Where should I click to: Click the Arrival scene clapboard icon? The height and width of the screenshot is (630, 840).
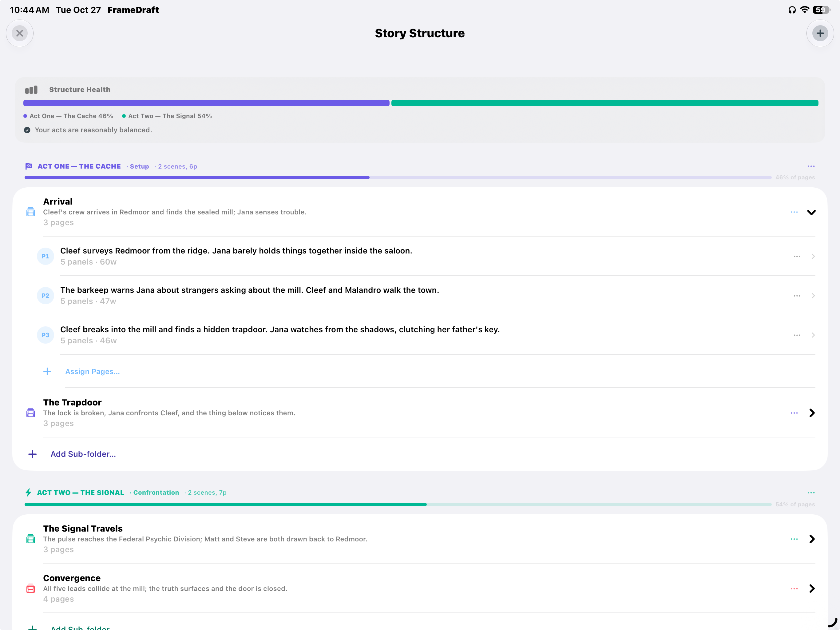tap(31, 212)
